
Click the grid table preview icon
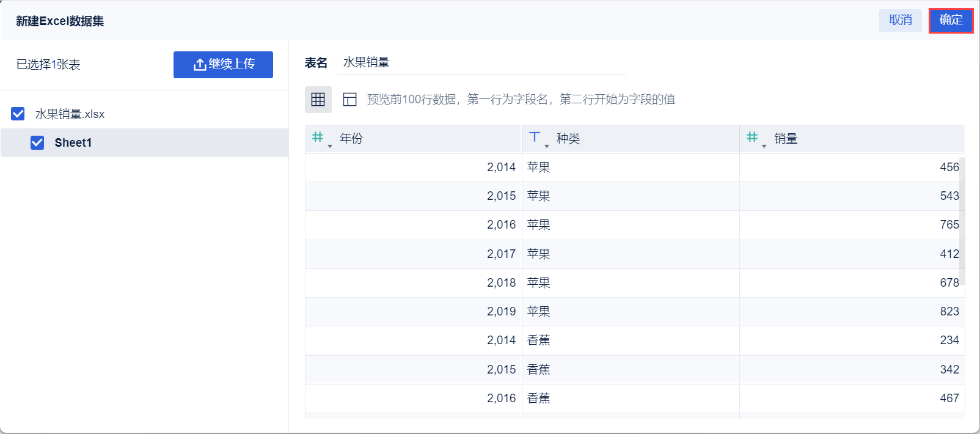click(318, 100)
